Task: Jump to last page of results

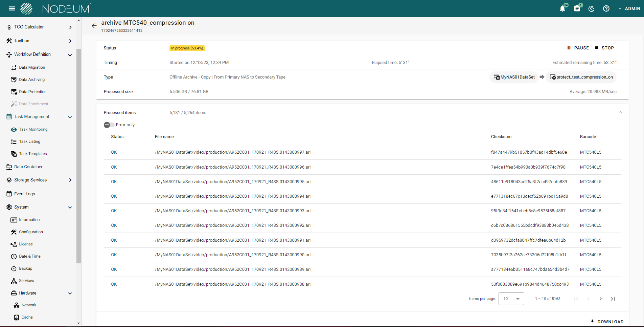Action: click(x=613, y=299)
